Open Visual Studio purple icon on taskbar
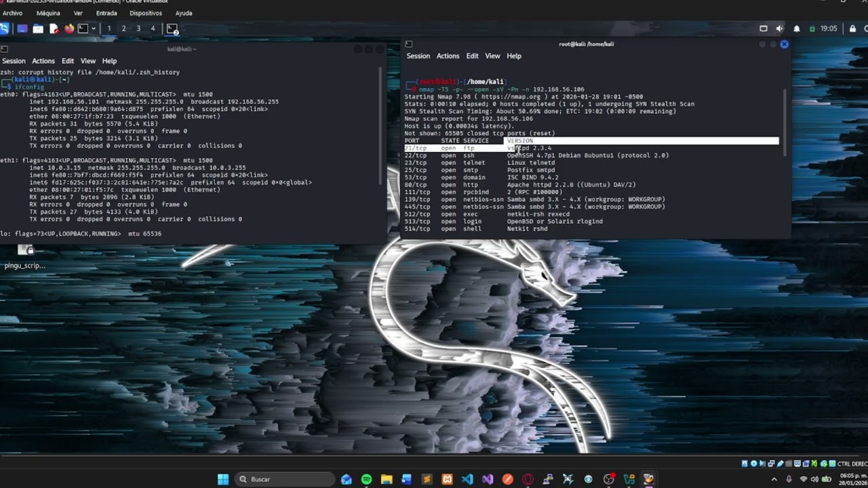This screenshot has height=488, width=868. click(x=488, y=479)
